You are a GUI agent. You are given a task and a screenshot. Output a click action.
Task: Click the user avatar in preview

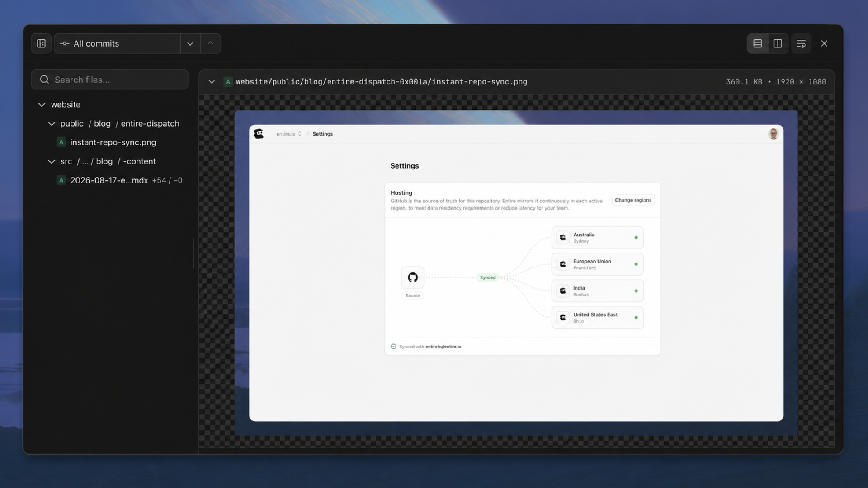[x=774, y=134]
